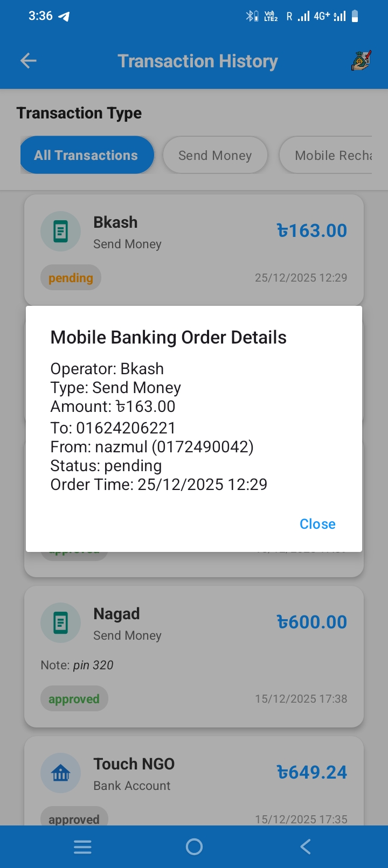Tap the recipient number 01624206221
Image resolution: width=388 pixels, height=868 pixels.
(x=126, y=428)
